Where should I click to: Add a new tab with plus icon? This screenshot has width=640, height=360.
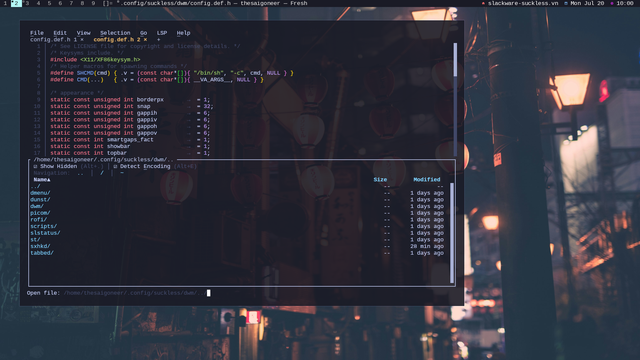point(158,40)
